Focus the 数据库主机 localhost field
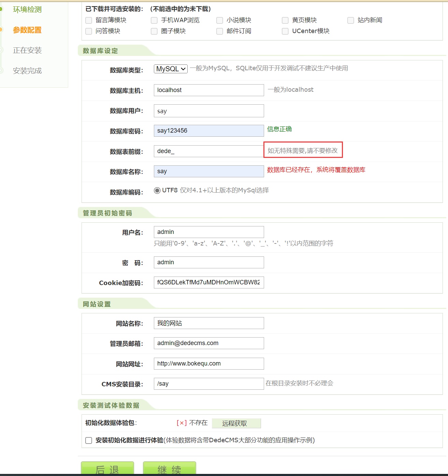This screenshot has height=476, width=448. click(209, 90)
